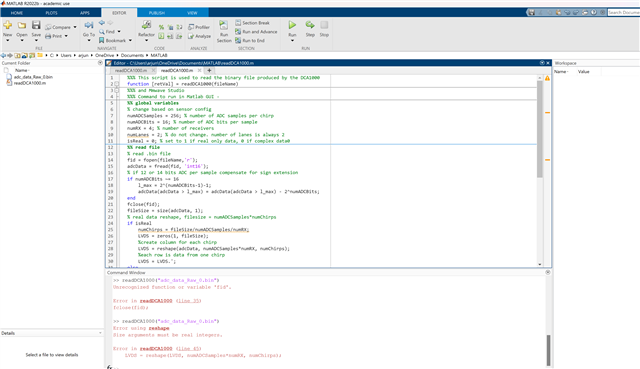Click the Stop icon
The width and height of the screenshot is (640, 369).
324,25
